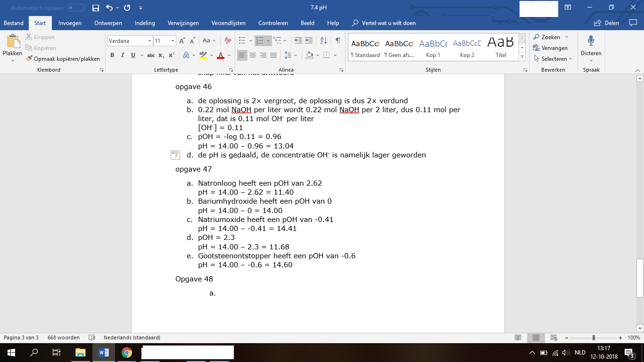This screenshot has height=362, width=644.
Task: Click Vervangen replace button
Action: pos(550,48)
